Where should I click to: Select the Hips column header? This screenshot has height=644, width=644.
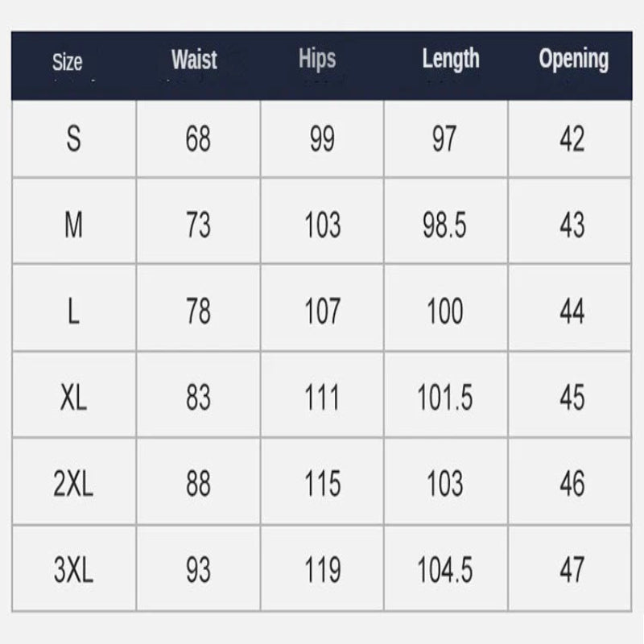pos(316,60)
